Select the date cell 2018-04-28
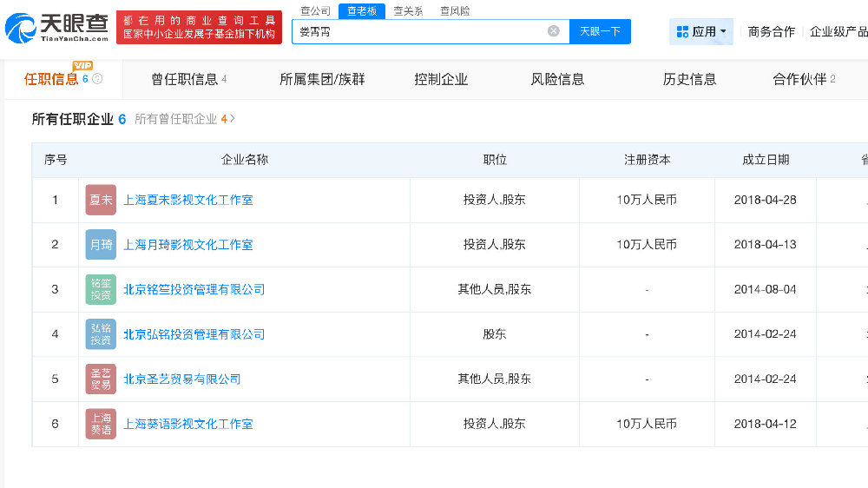 [766, 200]
